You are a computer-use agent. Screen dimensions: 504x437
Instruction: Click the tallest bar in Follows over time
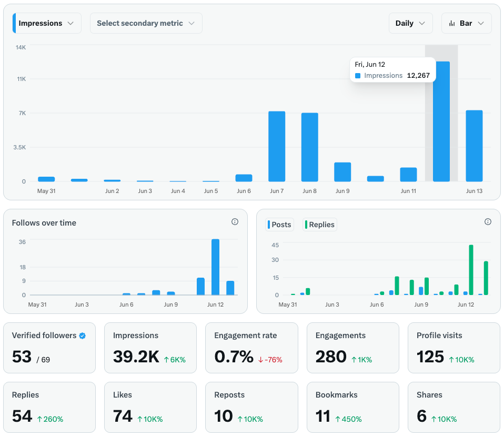215,267
